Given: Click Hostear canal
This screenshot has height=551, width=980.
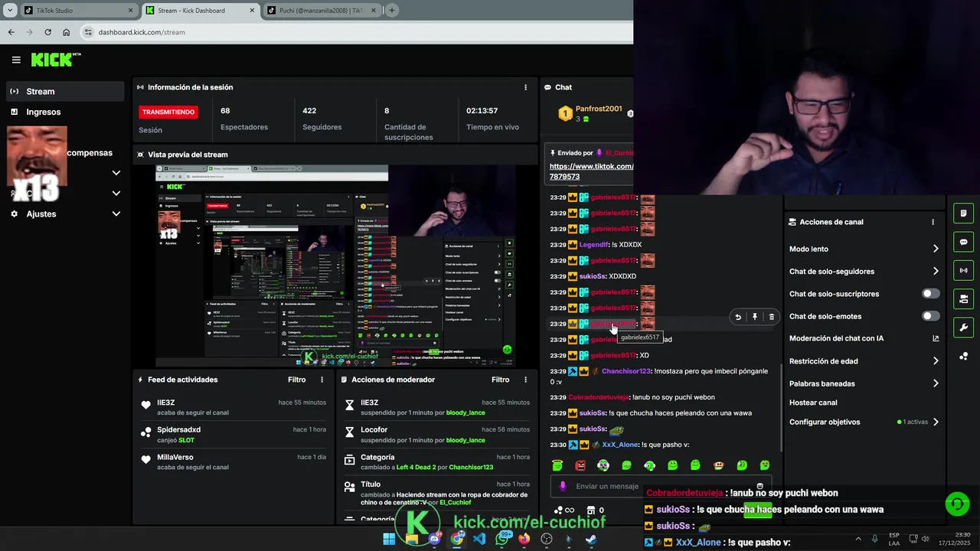Looking at the screenshot, I should [813, 403].
